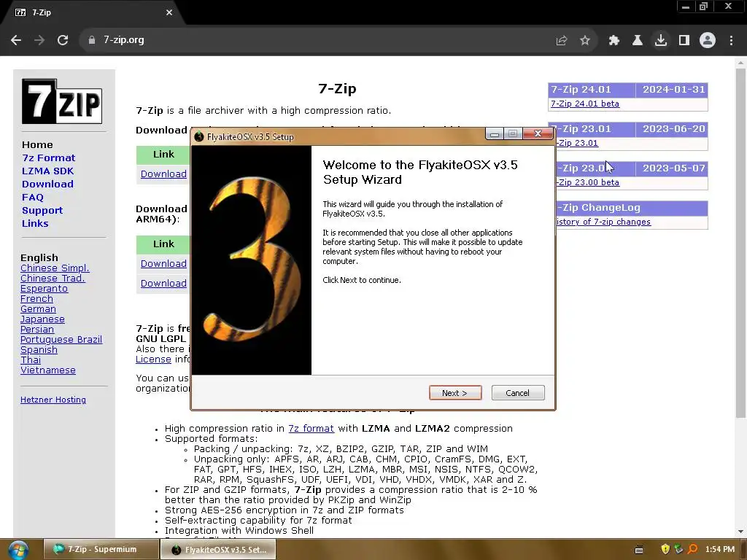The height and width of the screenshot is (560, 747).
Task: Click the padlock site info icon
Action: (92, 40)
